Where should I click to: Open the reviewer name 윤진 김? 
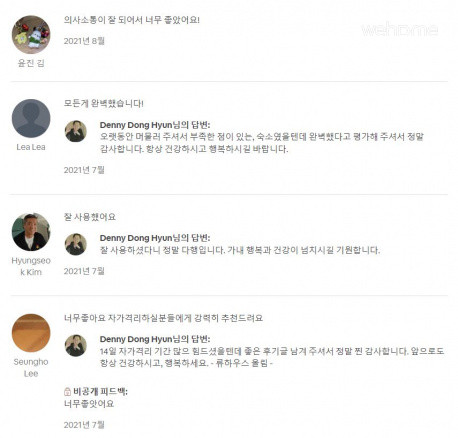31,63
